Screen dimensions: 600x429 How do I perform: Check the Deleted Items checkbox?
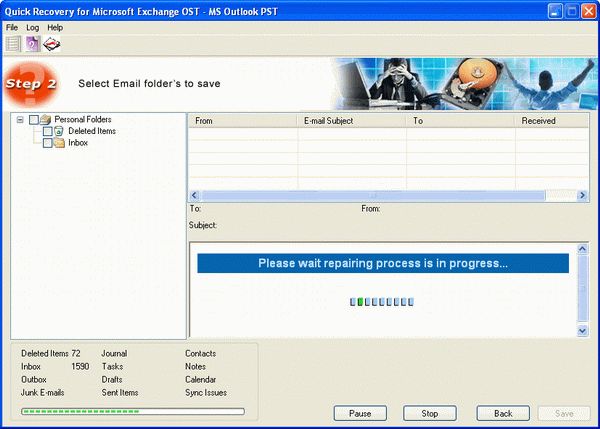point(47,131)
